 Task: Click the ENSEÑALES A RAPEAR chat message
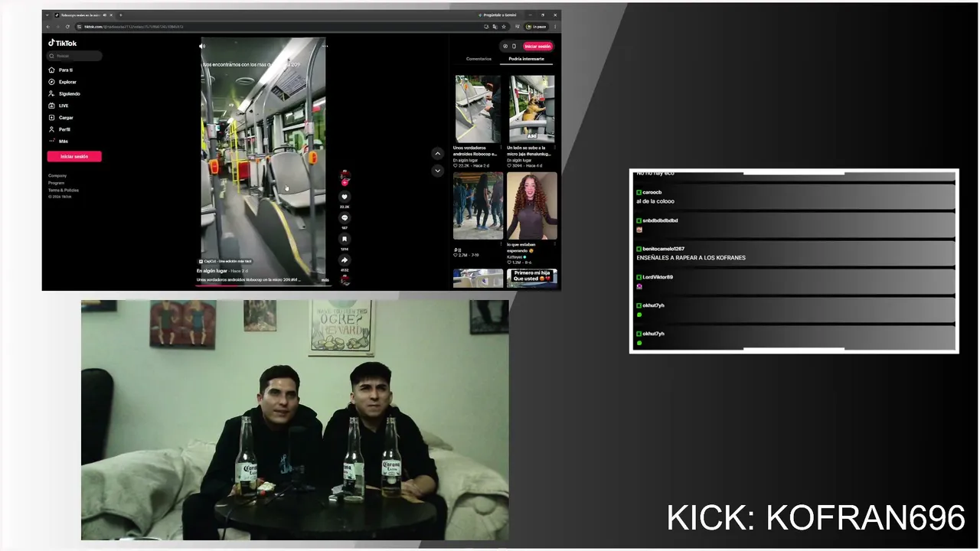click(x=691, y=258)
